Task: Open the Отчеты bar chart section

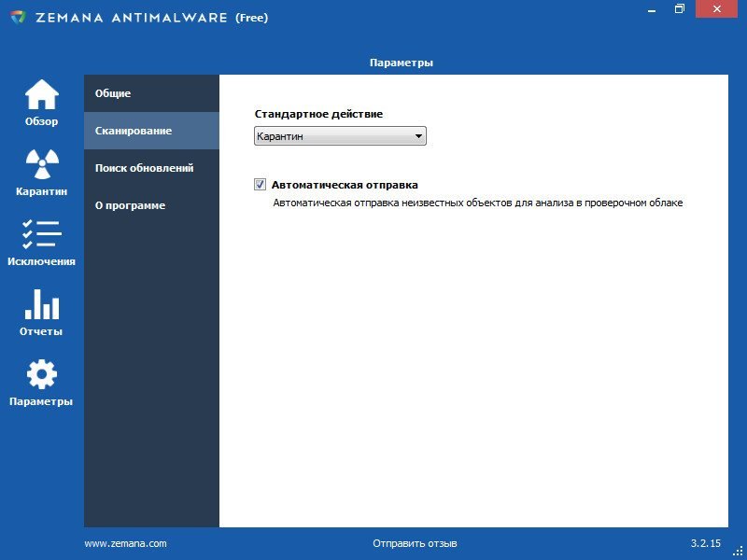Action: coord(41,313)
